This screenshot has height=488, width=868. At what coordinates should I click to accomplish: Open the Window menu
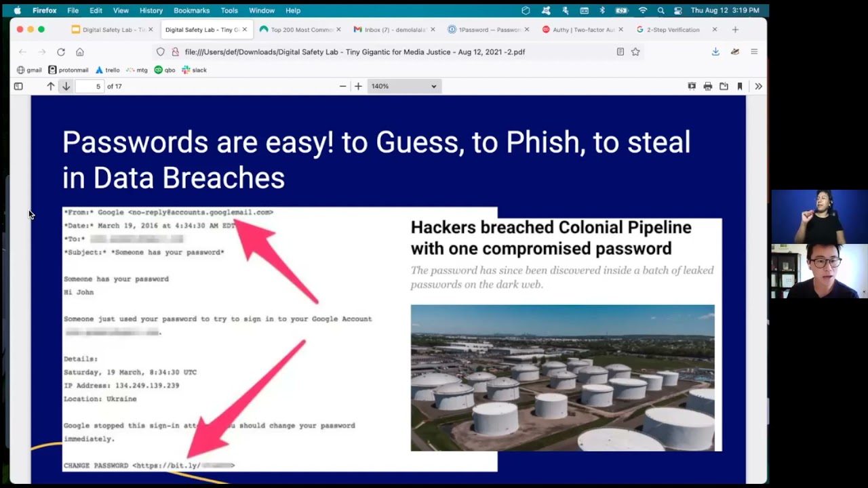(x=262, y=10)
